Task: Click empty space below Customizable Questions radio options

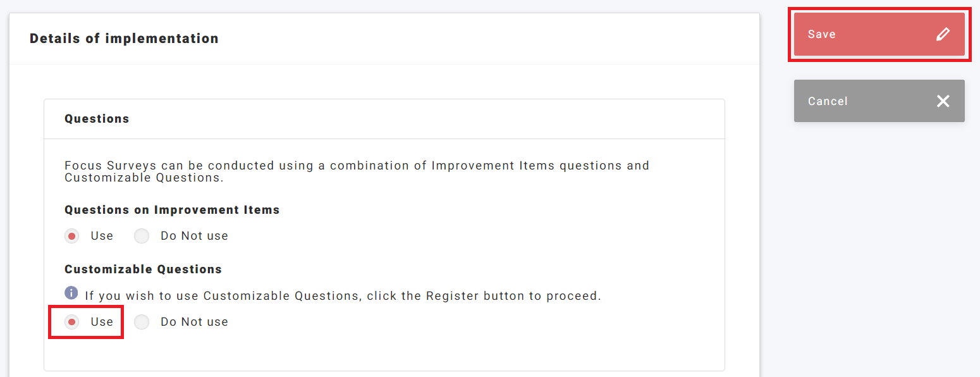Action: point(379,351)
